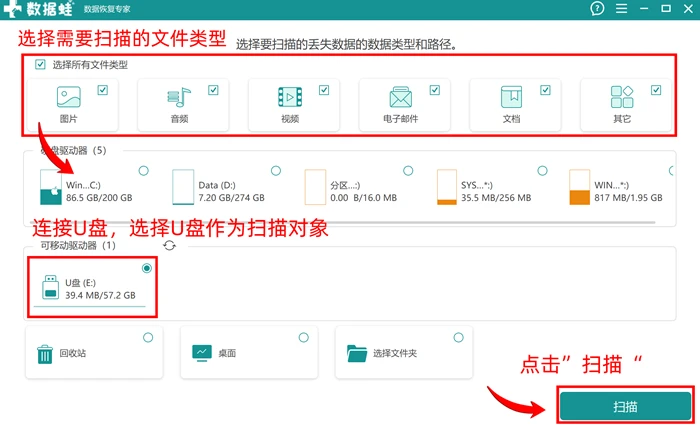Open the help question mark icon

coord(597,8)
